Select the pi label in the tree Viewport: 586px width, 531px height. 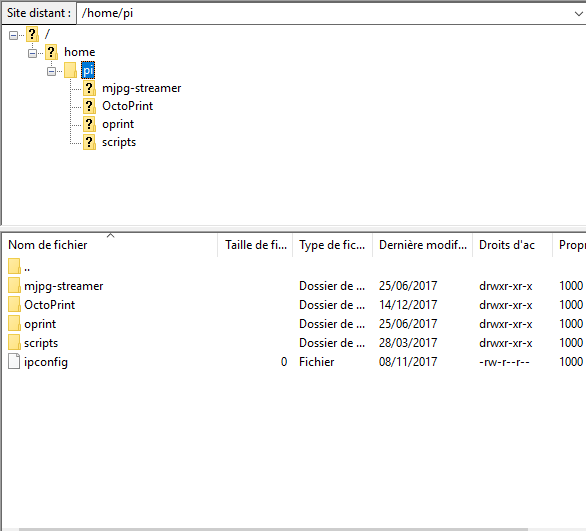[88, 70]
